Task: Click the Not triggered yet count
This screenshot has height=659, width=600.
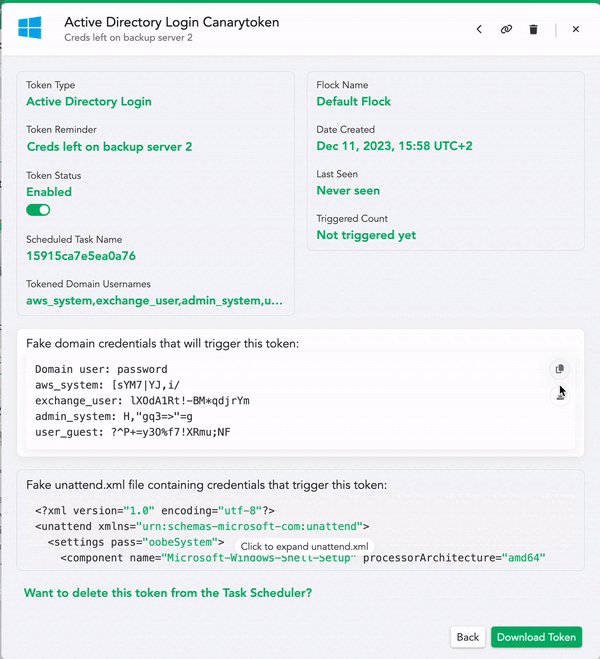Action: tap(366, 235)
